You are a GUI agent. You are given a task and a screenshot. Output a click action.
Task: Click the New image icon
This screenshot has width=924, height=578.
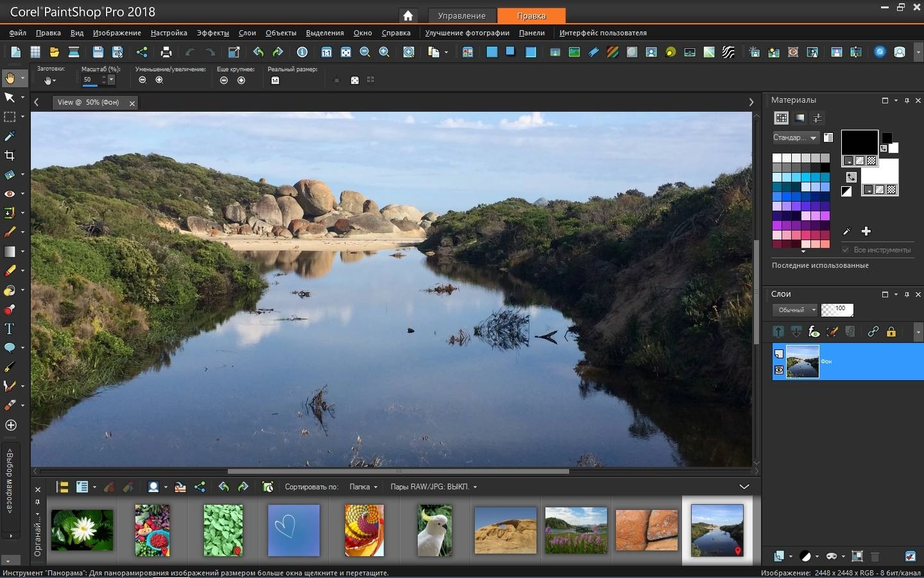[x=16, y=52]
